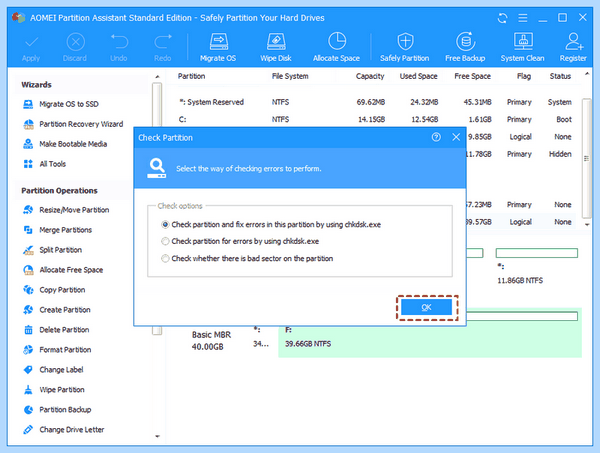Choose Delete Partition operation

pyautogui.click(x=57, y=330)
